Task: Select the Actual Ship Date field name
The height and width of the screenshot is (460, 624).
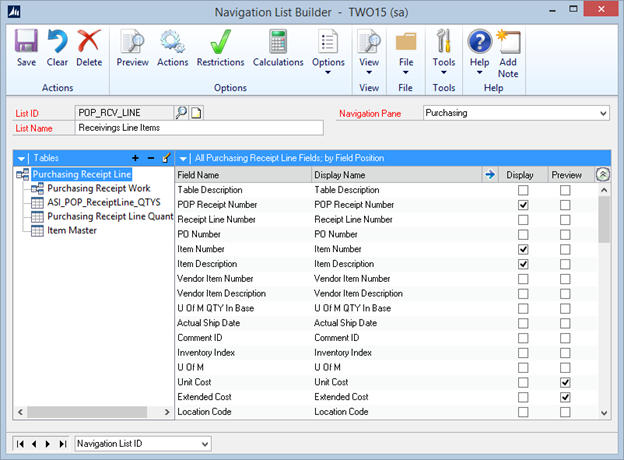Action: (209, 323)
